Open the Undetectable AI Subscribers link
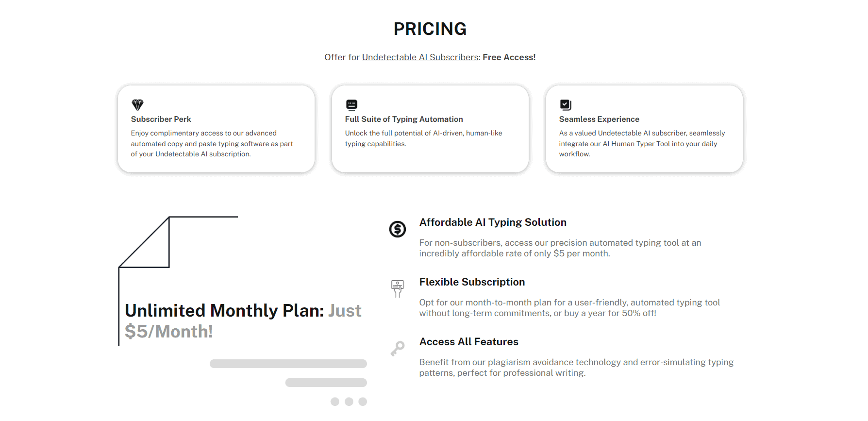Screen dimensions: 868x421 [x=420, y=57]
